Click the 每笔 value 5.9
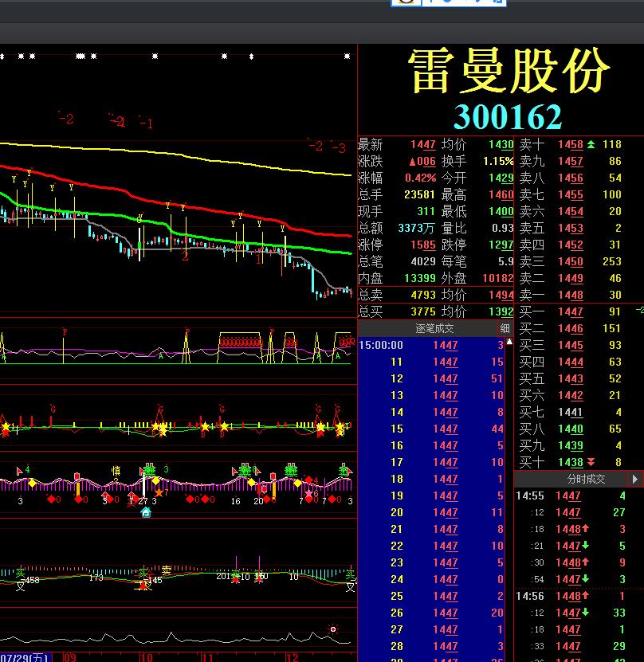Viewport: 644px width, 662px height. (505, 261)
